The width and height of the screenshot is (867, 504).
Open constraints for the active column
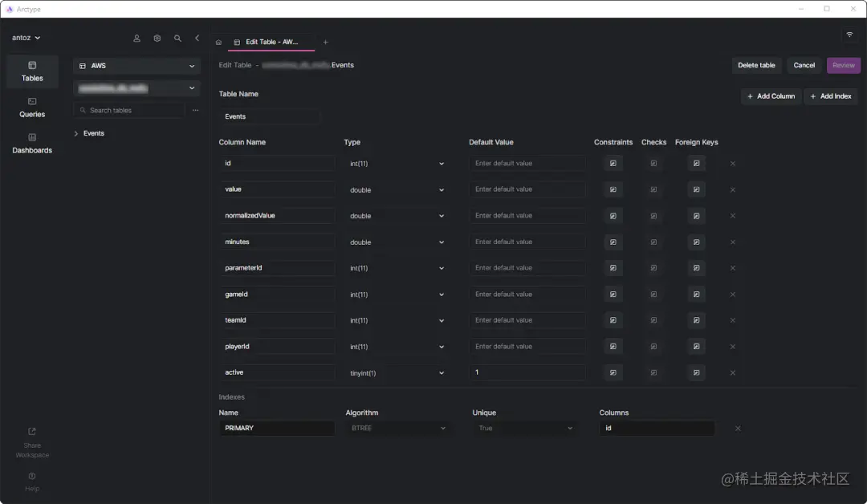(x=613, y=372)
